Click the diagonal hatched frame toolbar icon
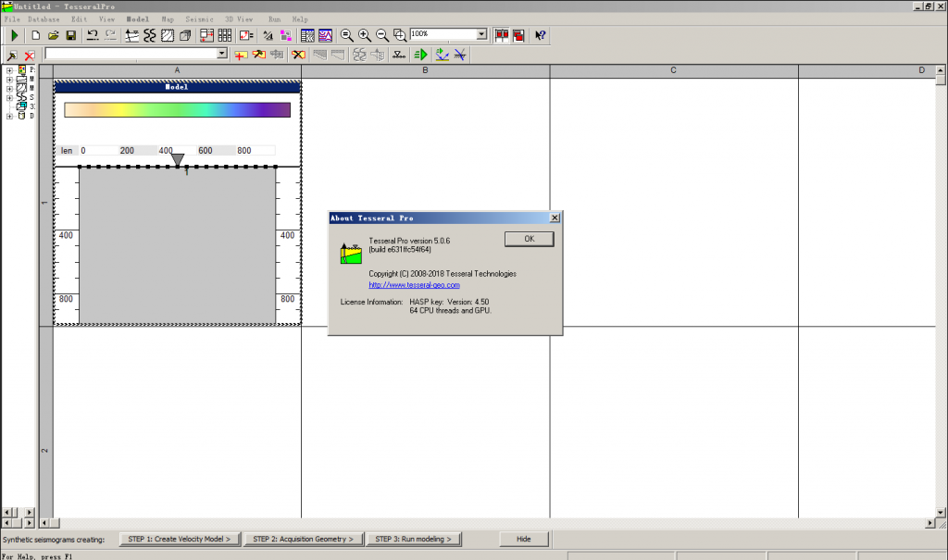This screenshot has width=948, height=560. [168, 36]
